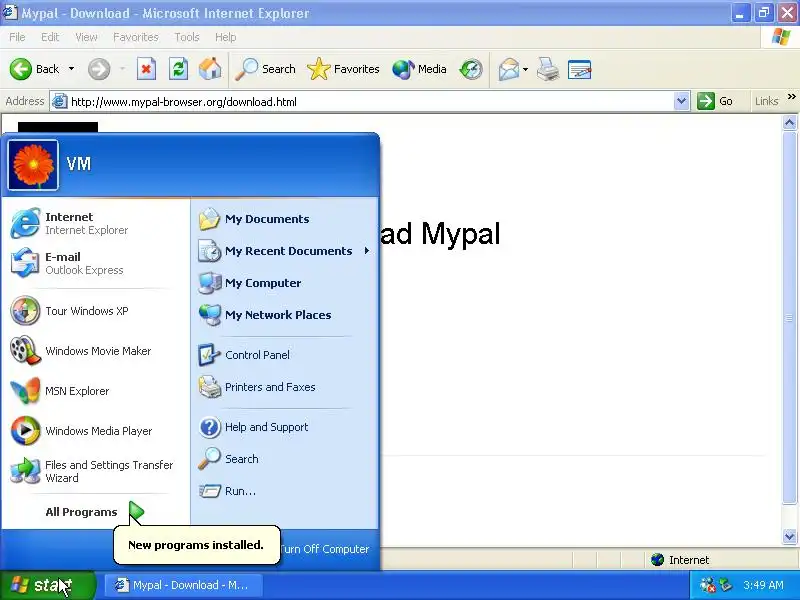Screen dimensions: 800x600
Task: Click the green Go button
Action: (715, 101)
